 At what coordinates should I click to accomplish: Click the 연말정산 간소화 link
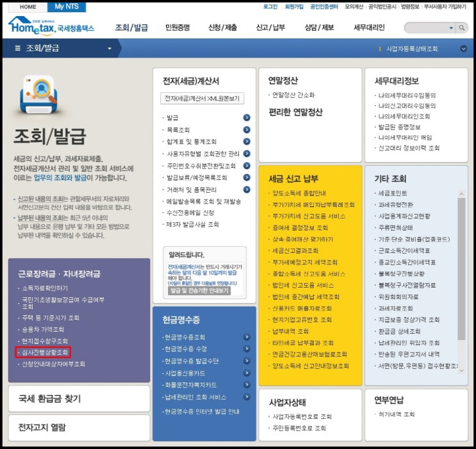(293, 95)
